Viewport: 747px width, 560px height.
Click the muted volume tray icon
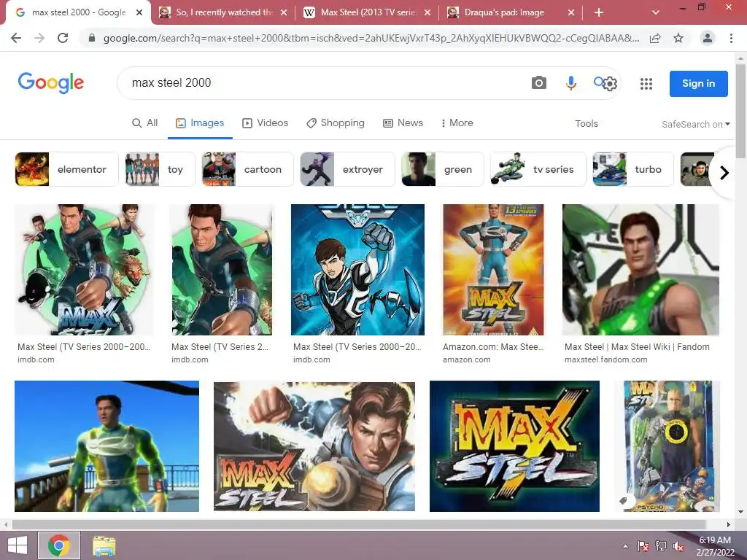click(x=678, y=546)
